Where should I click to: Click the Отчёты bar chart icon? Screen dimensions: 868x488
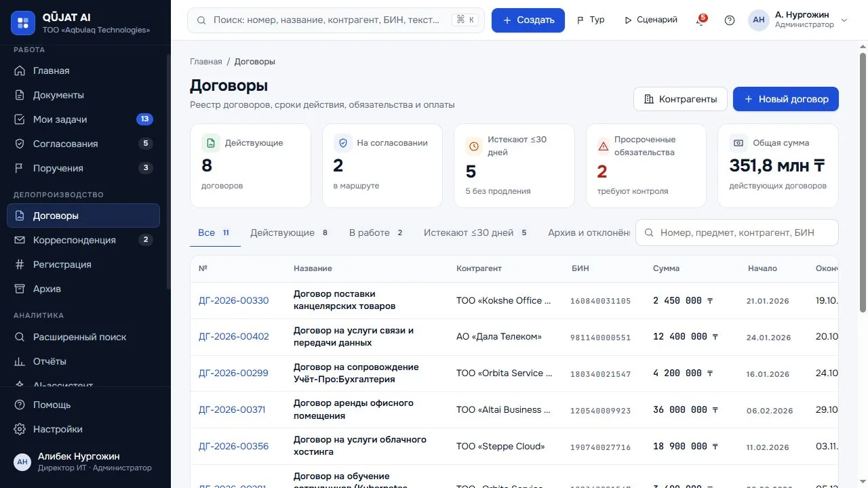pyautogui.click(x=20, y=361)
